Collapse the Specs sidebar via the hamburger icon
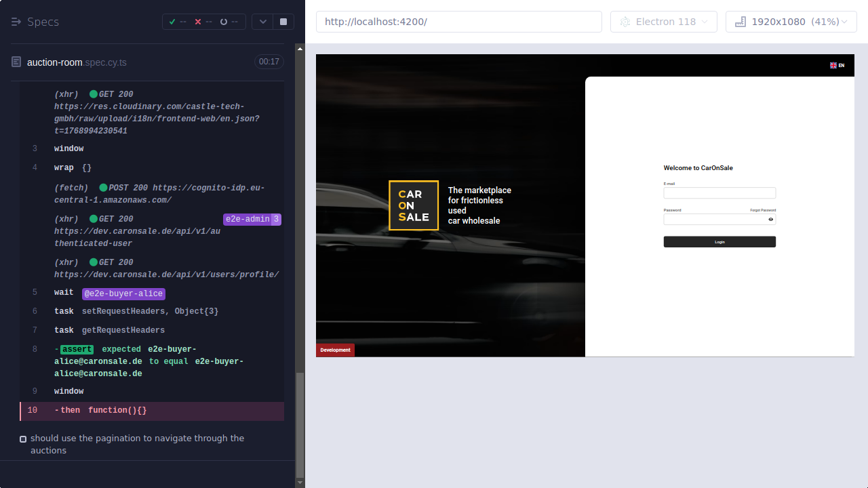 click(x=15, y=21)
